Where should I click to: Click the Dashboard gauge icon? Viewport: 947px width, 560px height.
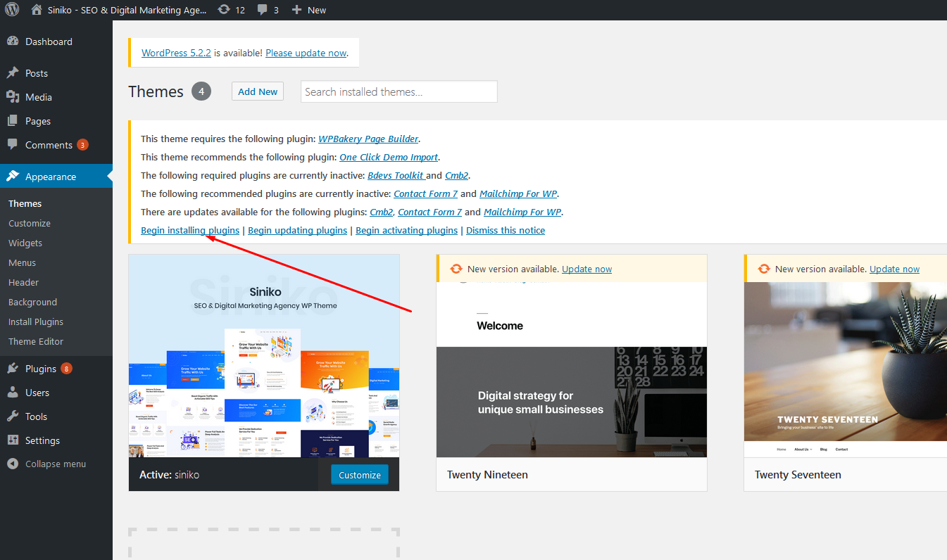(x=13, y=42)
